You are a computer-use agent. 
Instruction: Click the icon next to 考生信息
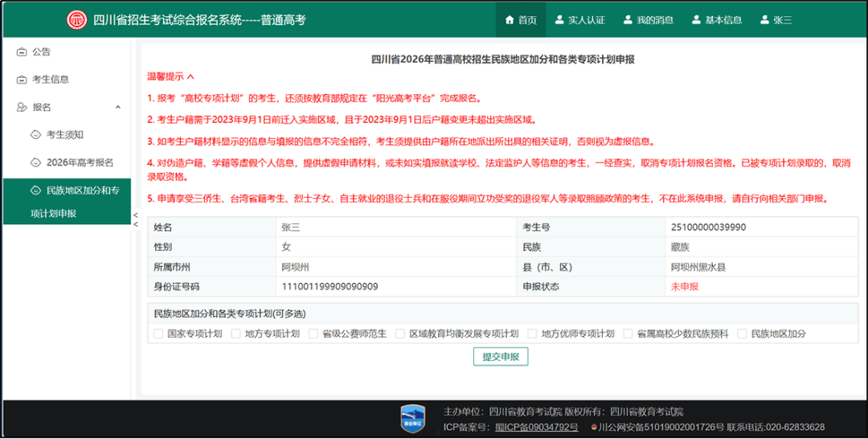22,80
